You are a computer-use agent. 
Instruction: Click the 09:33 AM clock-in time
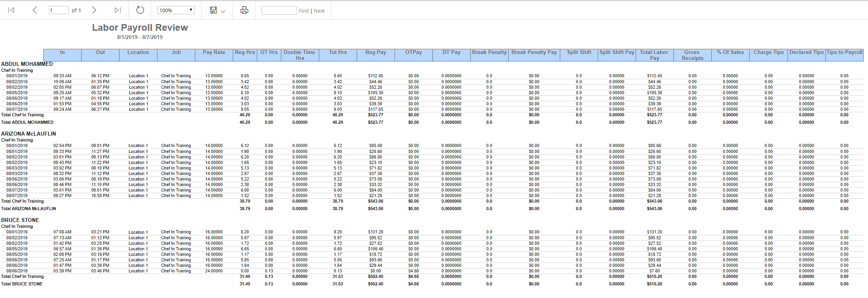[62, 76]
